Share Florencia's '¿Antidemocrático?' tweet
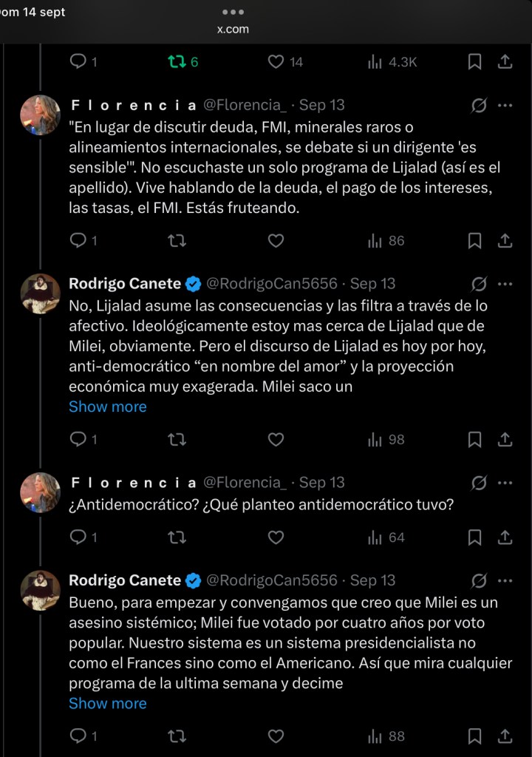Screen dimensions: 532x757 point(505,537)
